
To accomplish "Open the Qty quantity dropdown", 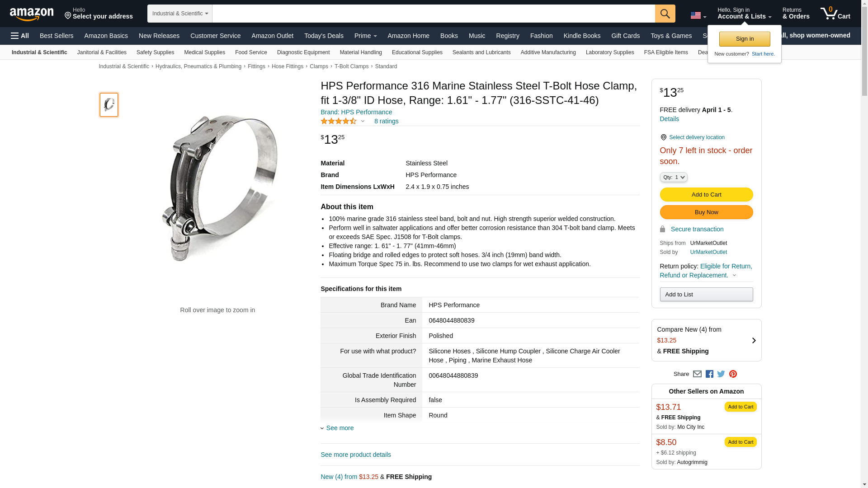I will 673,177.
